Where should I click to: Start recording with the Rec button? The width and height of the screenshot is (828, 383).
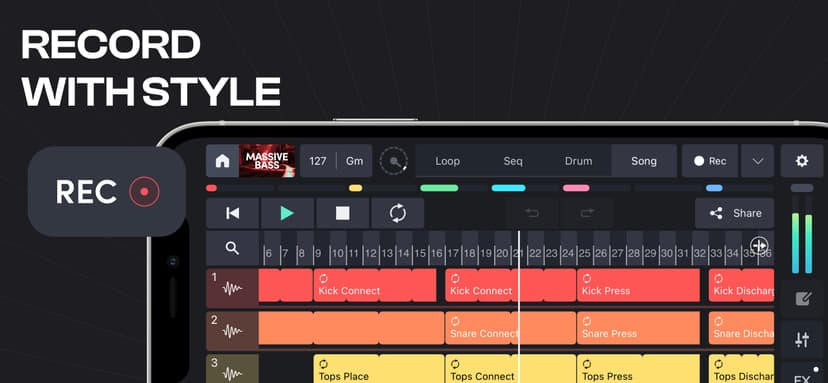coord(710,161)
